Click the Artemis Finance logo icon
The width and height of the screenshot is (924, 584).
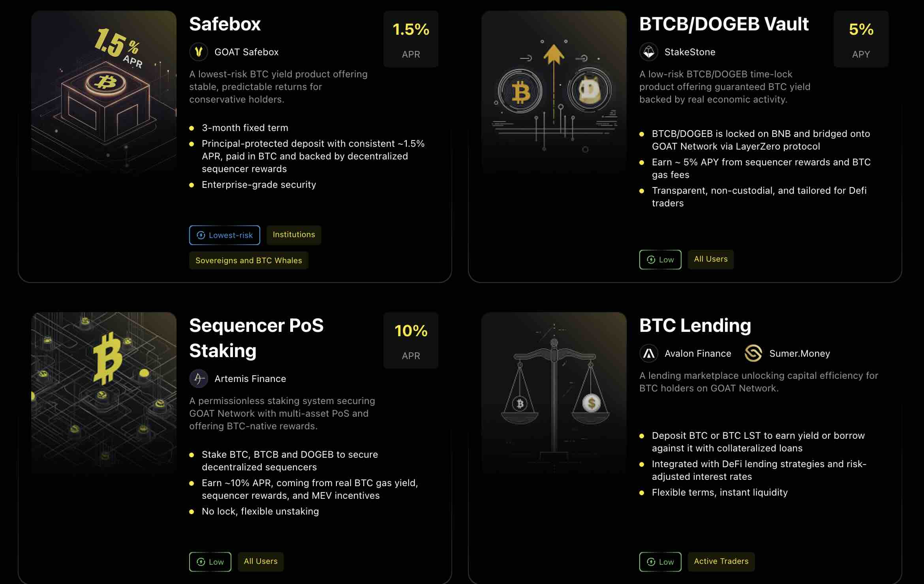point(199,379)
